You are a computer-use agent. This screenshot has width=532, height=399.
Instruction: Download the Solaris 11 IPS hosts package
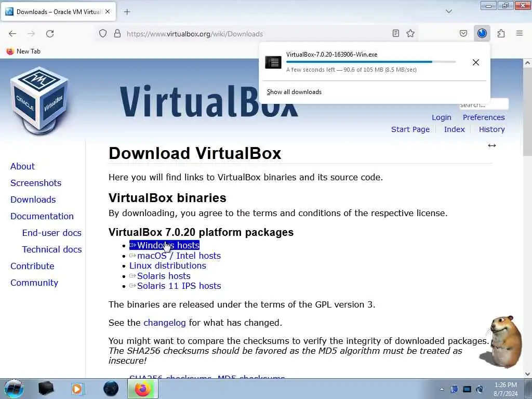(x=175, y=286)
